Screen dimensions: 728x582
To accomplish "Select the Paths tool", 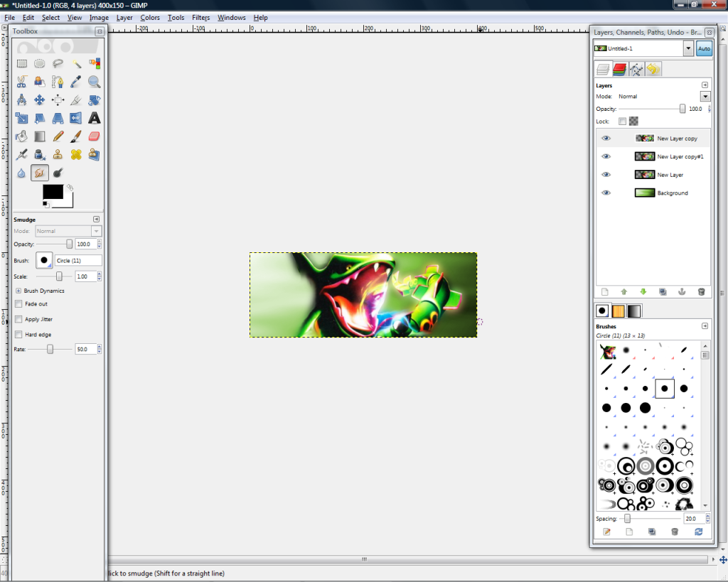I will click(x=58, y=82).
